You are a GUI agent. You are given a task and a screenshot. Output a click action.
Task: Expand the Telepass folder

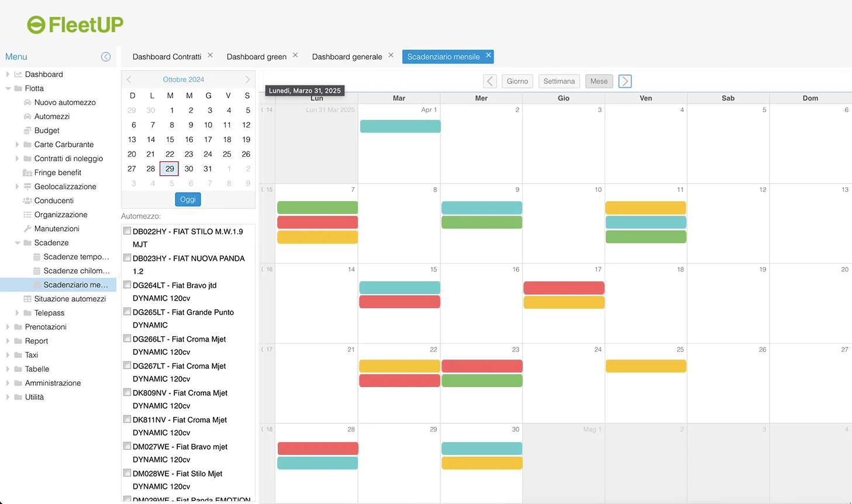(17, 313)
